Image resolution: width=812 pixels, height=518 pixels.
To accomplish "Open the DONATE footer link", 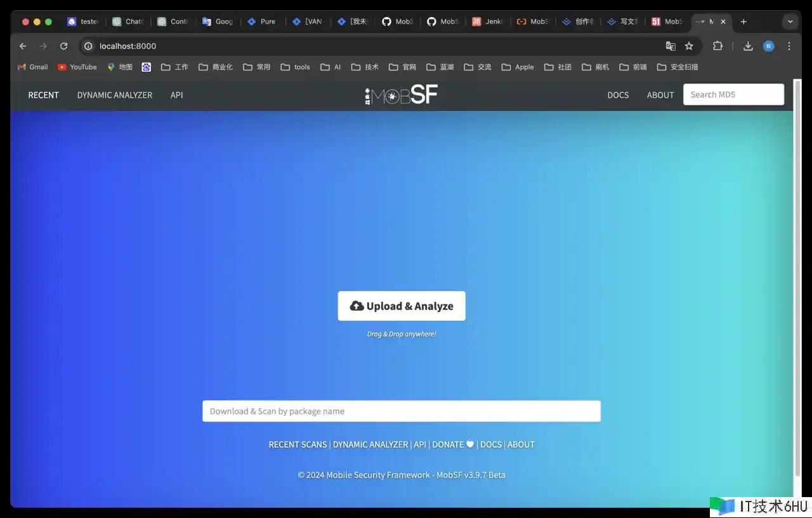I will [453, 444].
